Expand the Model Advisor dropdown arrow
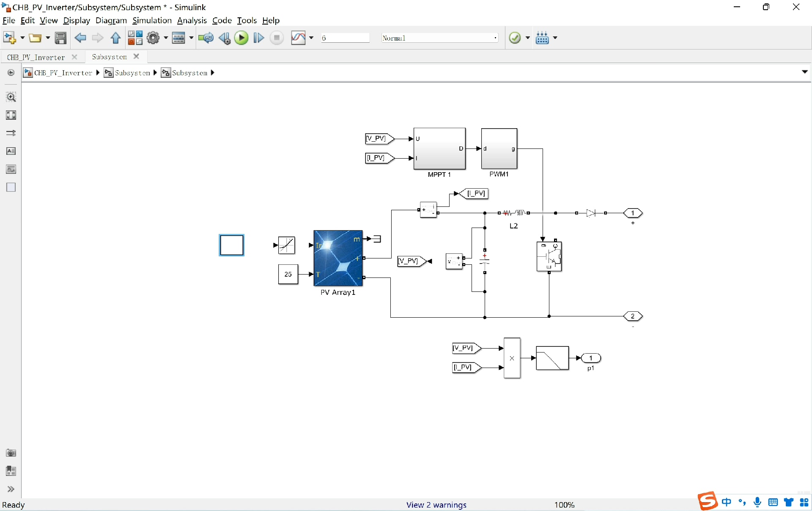Viewport: 812px width, 511px height. 528,38
